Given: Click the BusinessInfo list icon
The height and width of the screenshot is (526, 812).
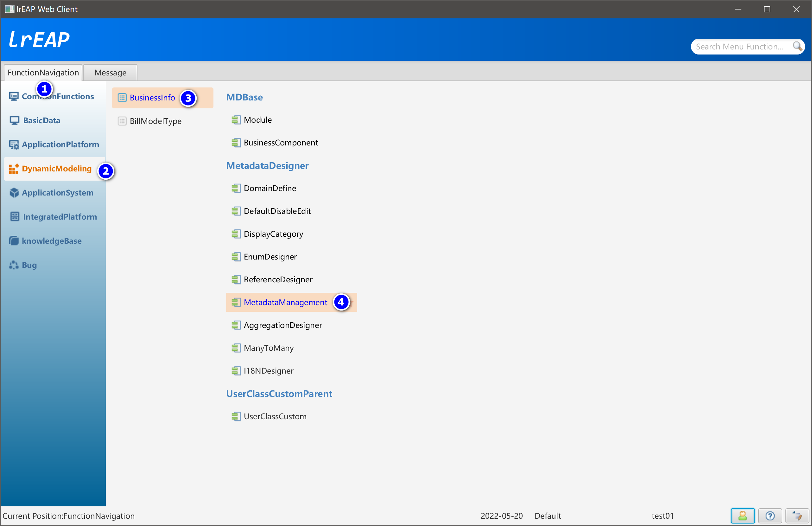Looking at the screenshot, I should [122, 98].
